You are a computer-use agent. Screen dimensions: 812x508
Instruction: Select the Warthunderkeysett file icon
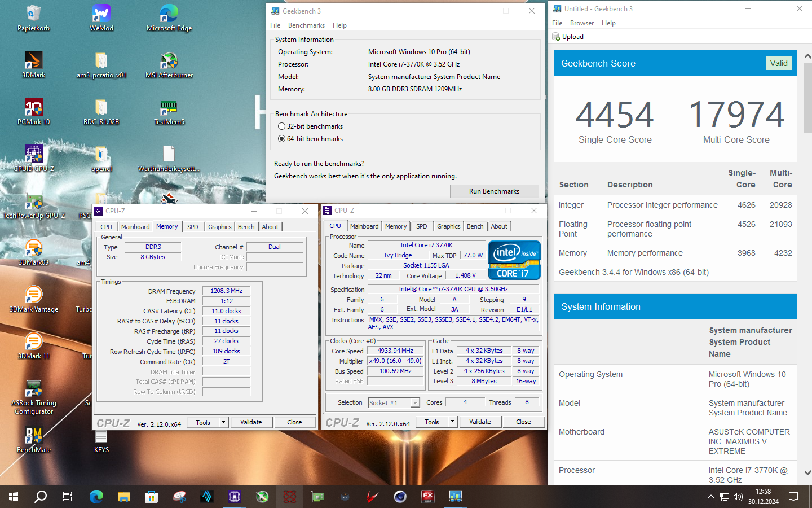[169, 159]
